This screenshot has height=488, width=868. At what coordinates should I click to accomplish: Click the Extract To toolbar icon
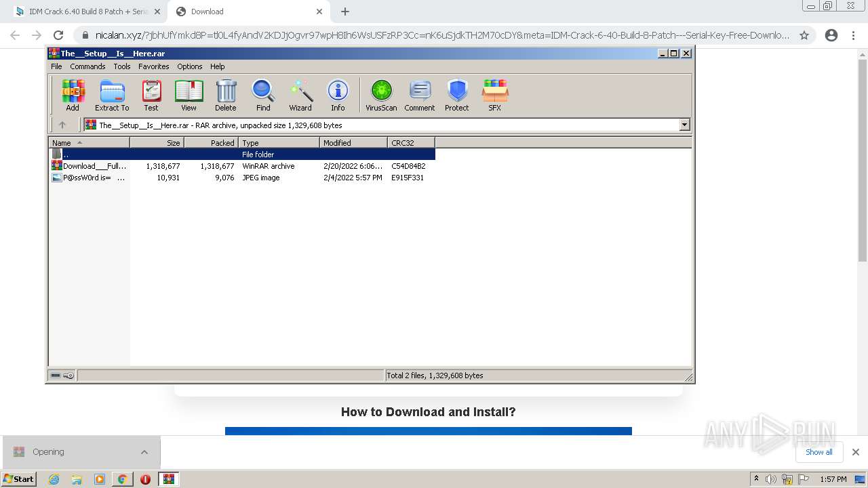pyautogui.click(x=112, y=95)
